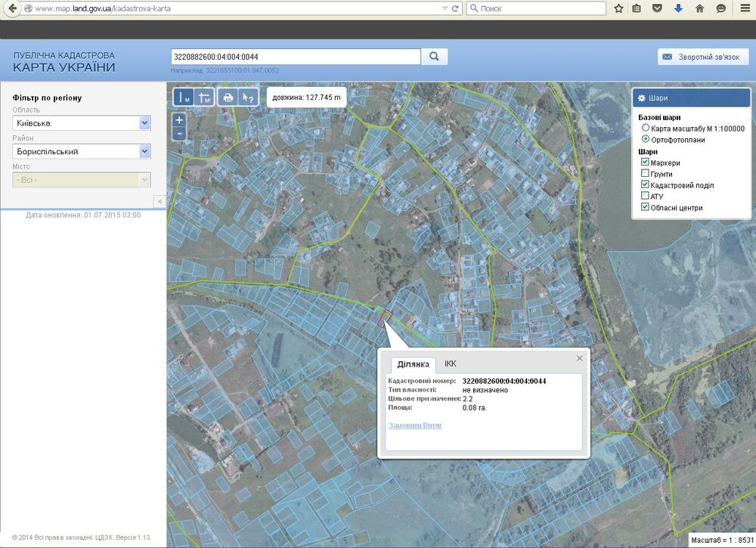Zoom in with the plus button

click(179, 119)
